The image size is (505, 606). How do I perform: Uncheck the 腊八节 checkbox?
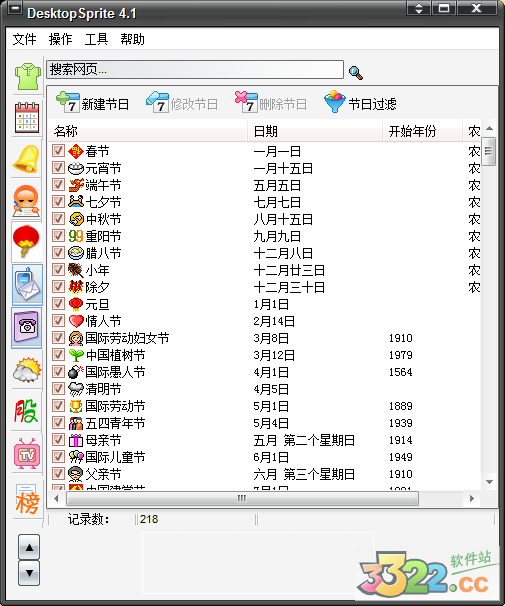pyautogui.click(x=58, y=253)
